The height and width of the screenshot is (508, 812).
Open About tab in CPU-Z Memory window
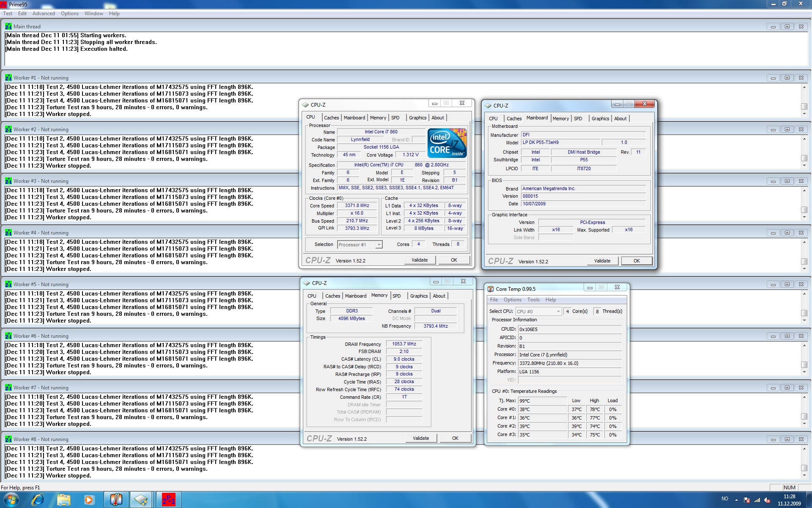pos(439,296)
